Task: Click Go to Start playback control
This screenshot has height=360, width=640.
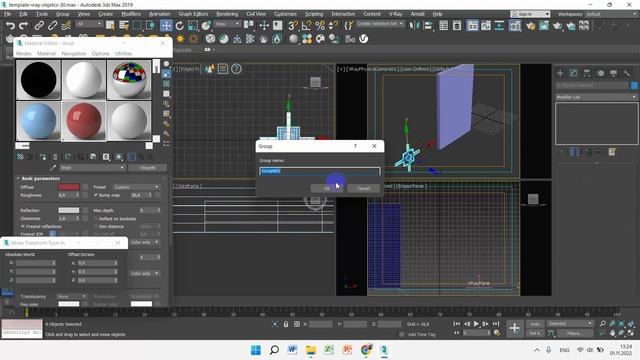Action: click(456, 324)
